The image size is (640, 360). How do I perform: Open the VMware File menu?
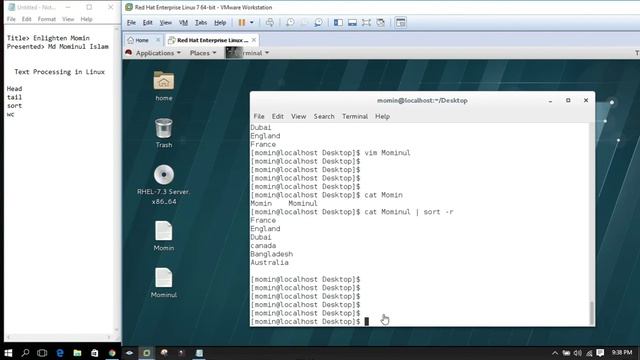(131, 23)
